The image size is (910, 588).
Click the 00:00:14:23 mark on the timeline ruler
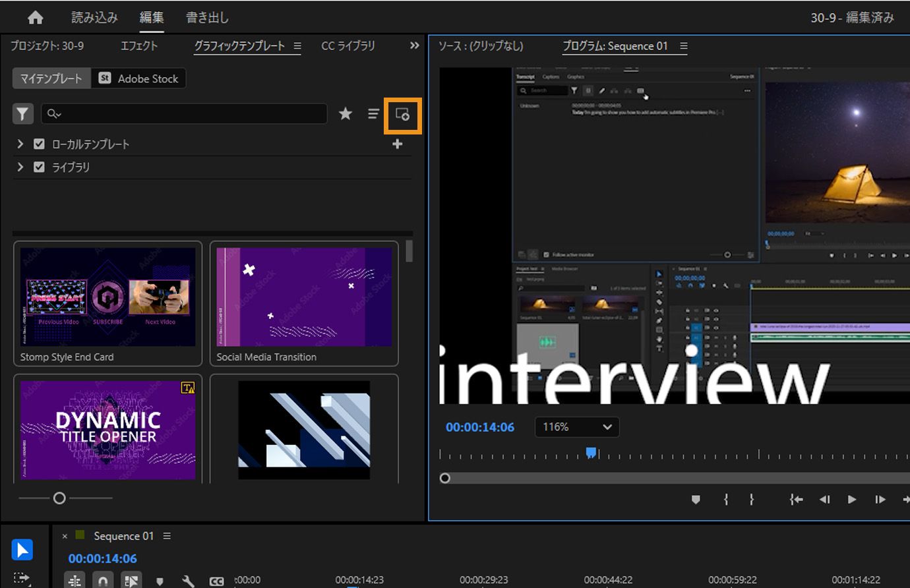pos(359,580)
